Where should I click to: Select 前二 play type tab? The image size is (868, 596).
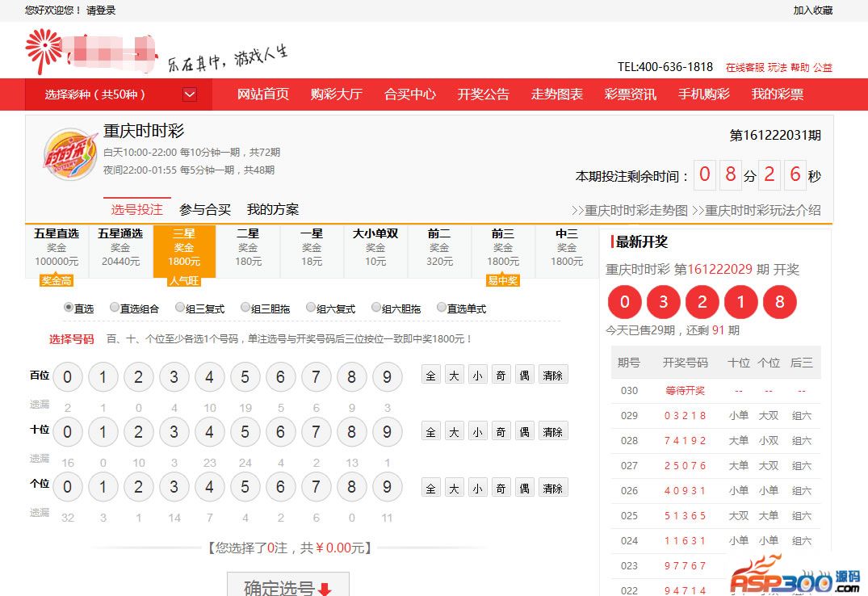(x=439, y=251)
